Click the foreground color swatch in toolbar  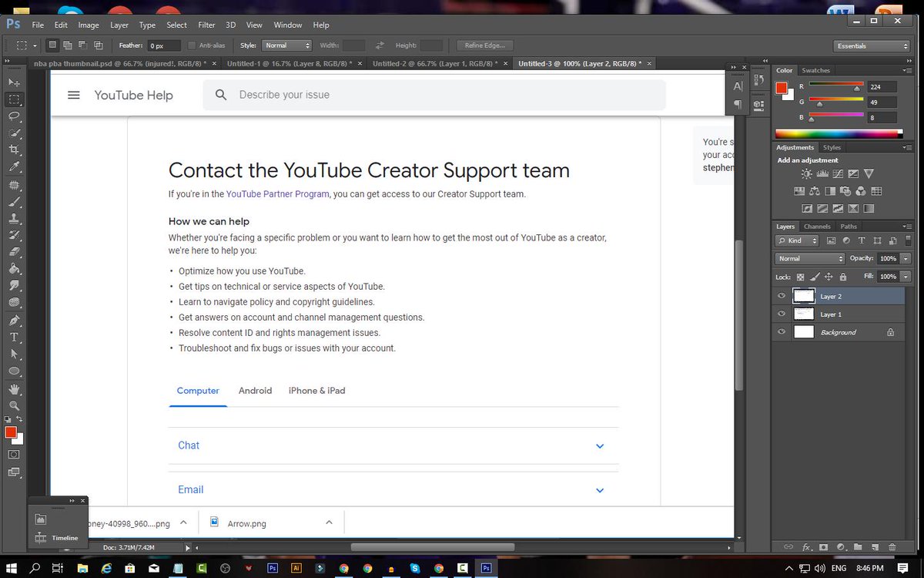point(11,432)
